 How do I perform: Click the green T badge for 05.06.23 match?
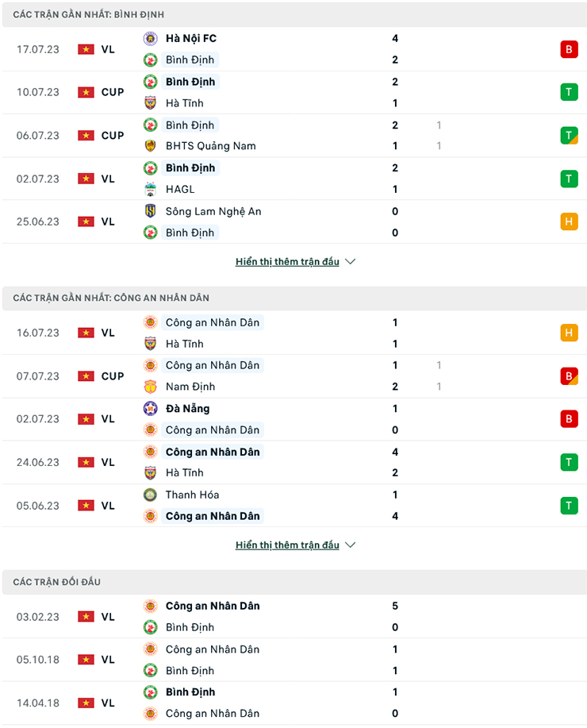[x=569, y=505]
